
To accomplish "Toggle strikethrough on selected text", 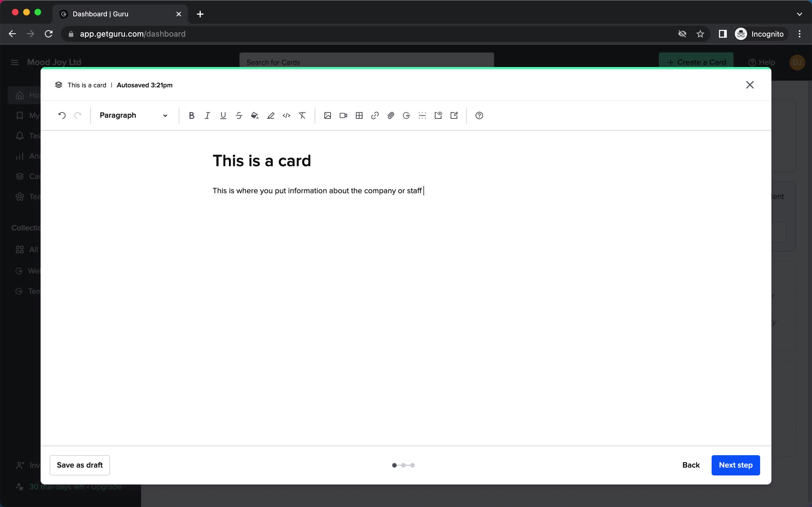I will (239, 115).
